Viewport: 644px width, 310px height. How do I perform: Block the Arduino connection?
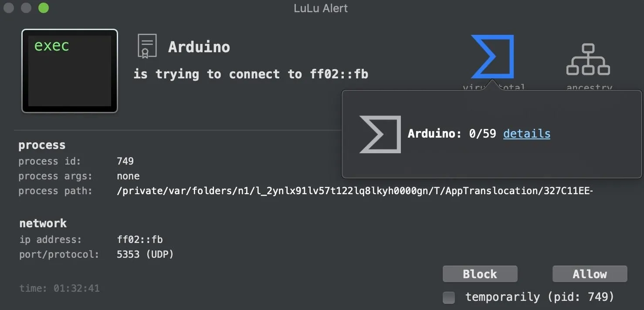[x=480, y=274]
